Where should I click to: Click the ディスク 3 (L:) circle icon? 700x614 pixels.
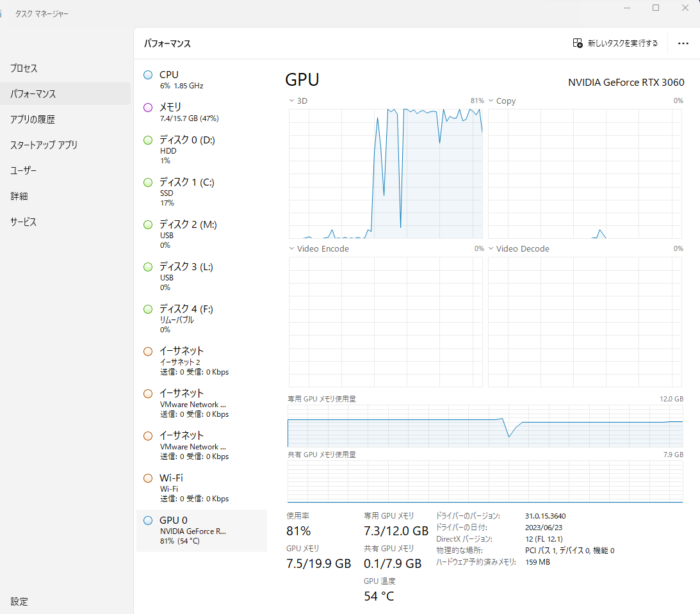click(x=148, y=267)
